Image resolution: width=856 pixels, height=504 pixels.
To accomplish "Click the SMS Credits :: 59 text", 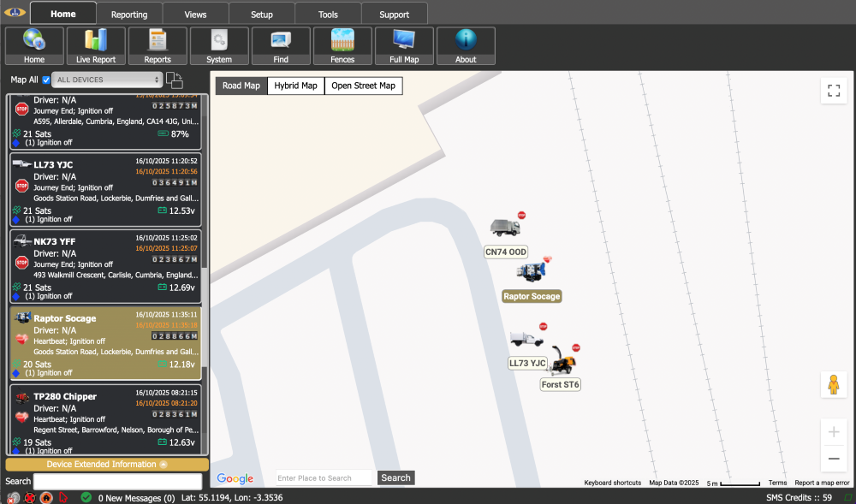I will [799, 497].
